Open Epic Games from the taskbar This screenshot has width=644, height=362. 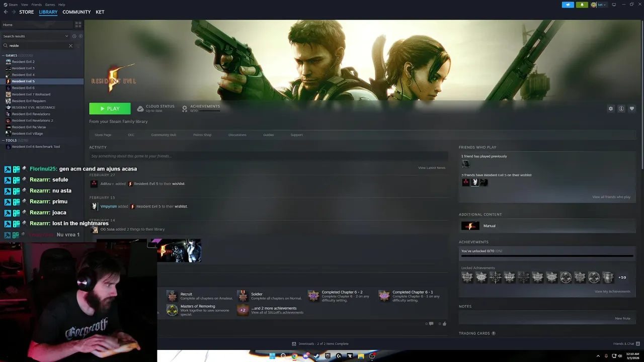point(328,356)
